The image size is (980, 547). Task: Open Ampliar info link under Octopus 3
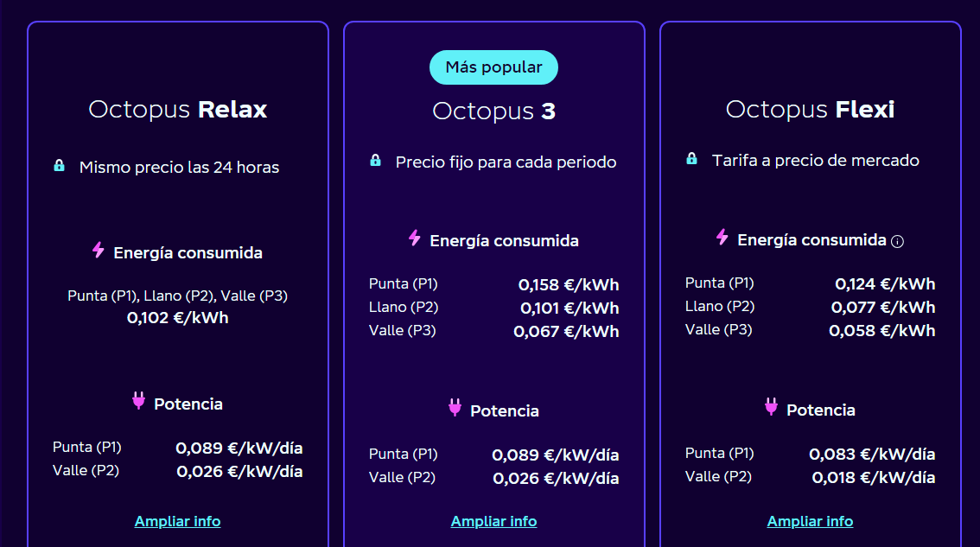[x=493, y=521]
